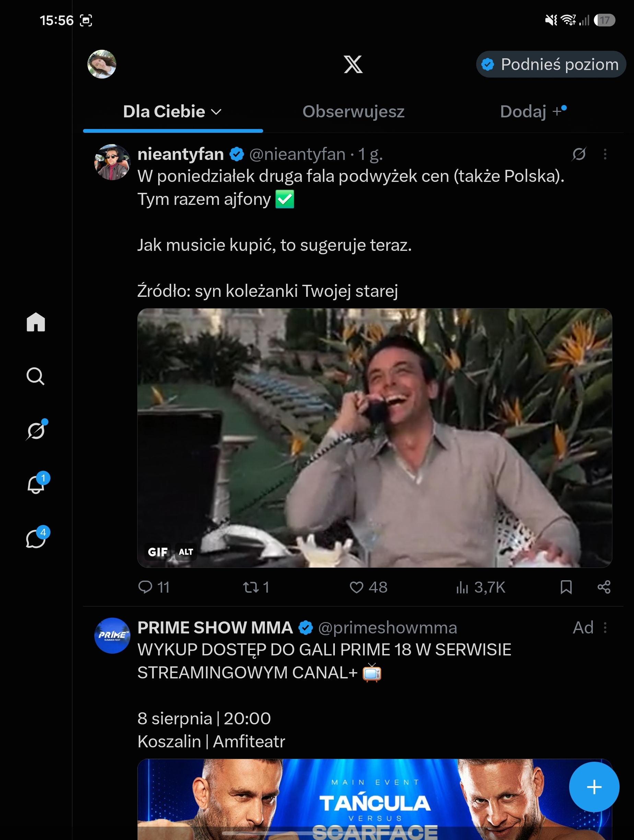Image resolution: width=634 pixels, height=840 pixels.
Task: View the post analytics showing 3,7K views
Action: pos(480,587)
